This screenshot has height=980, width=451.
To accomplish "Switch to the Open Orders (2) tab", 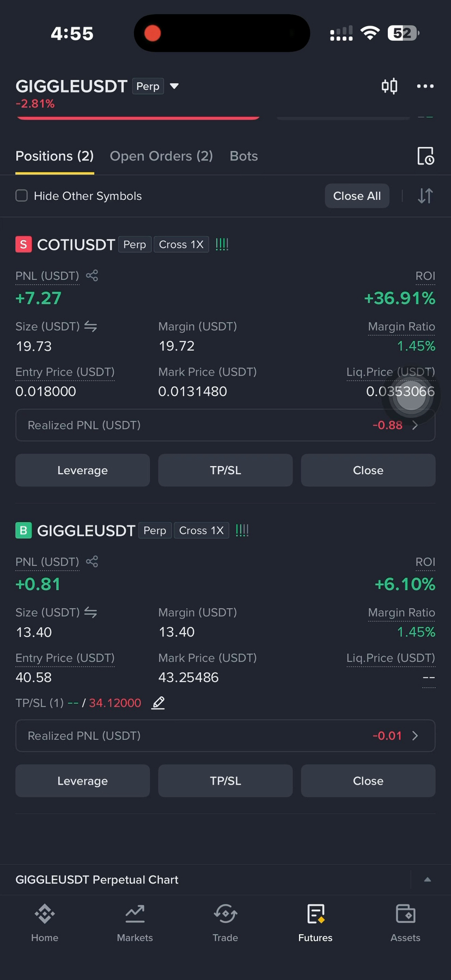I will click(161, 156).
